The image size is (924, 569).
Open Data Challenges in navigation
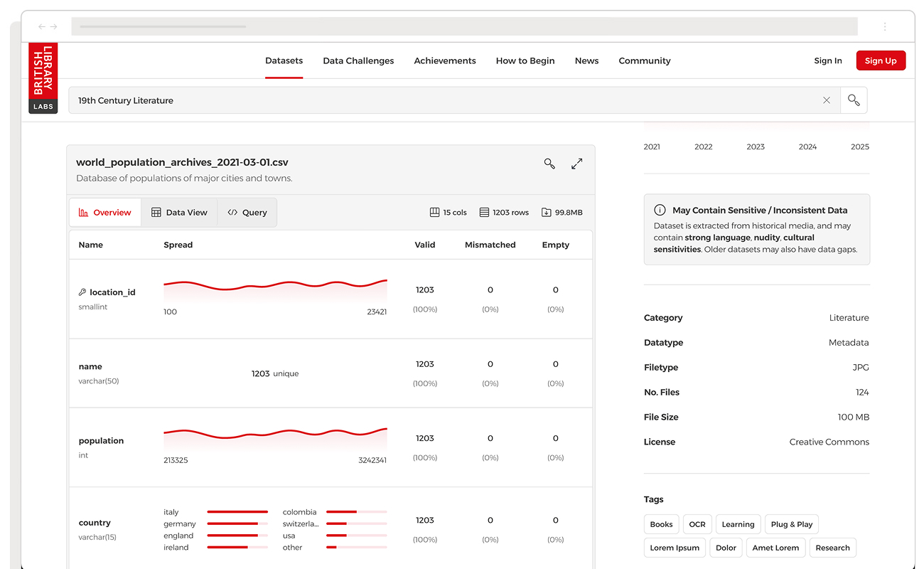click(x=358, y=61)
